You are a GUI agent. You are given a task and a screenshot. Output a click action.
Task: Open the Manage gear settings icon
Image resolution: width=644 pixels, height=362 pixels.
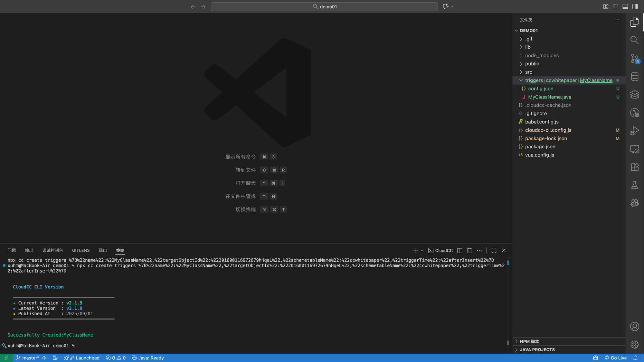coord(634,345)
